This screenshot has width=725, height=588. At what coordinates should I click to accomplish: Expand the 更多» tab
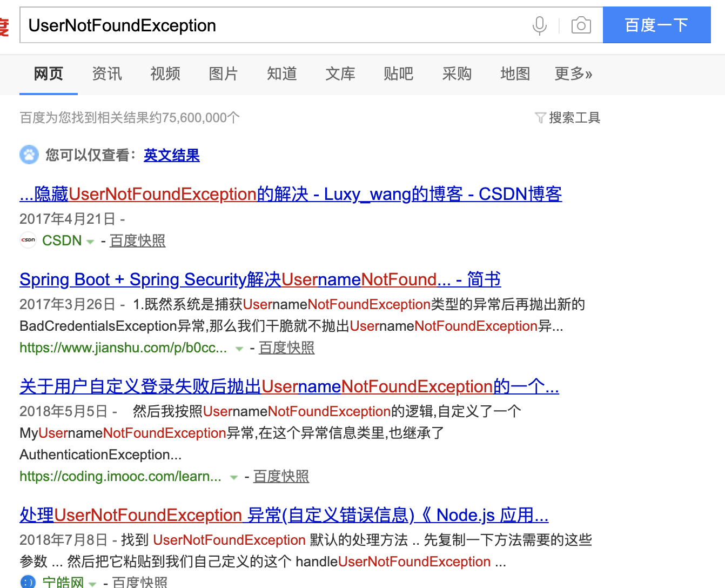574,74
